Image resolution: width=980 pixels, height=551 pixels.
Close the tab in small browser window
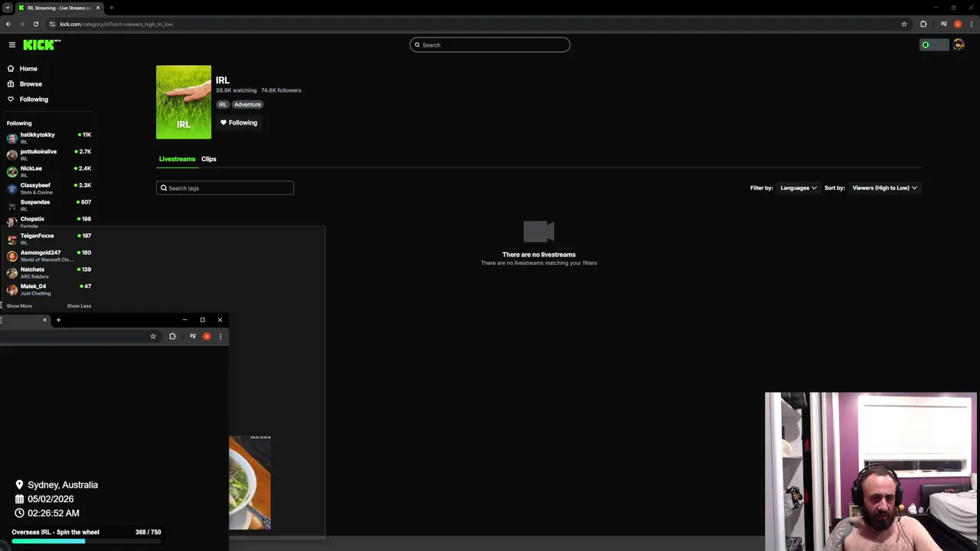pyautogui.click(x=44, y=320)
